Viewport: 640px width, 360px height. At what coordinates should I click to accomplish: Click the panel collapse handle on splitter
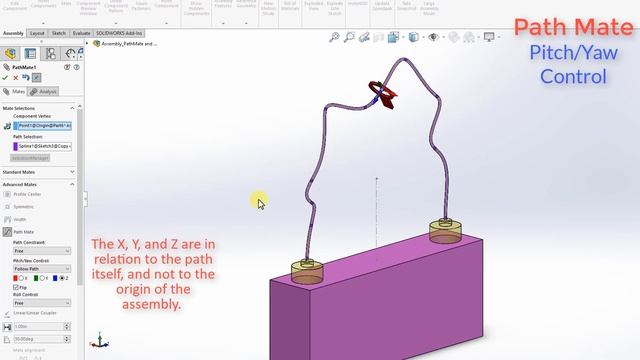coord(85,199)
